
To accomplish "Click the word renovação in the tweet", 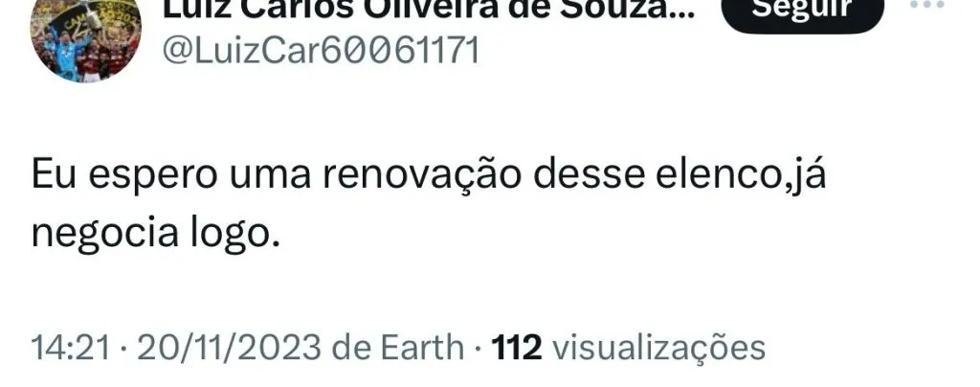I will (421, 174).
